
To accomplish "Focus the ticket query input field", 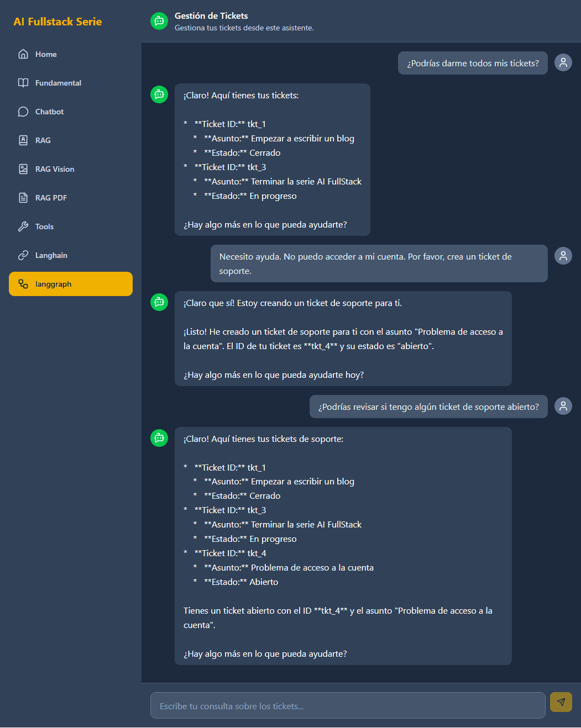I will pos(348,706).
